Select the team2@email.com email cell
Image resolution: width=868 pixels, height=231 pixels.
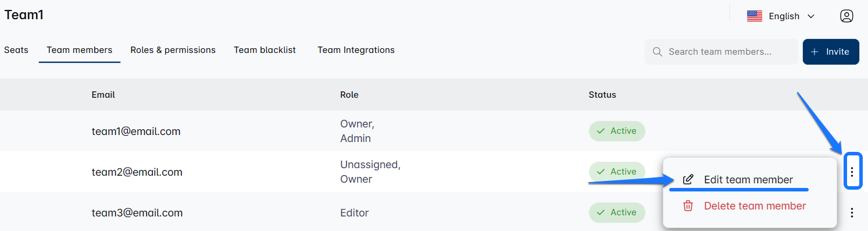(x=137, y=172)
